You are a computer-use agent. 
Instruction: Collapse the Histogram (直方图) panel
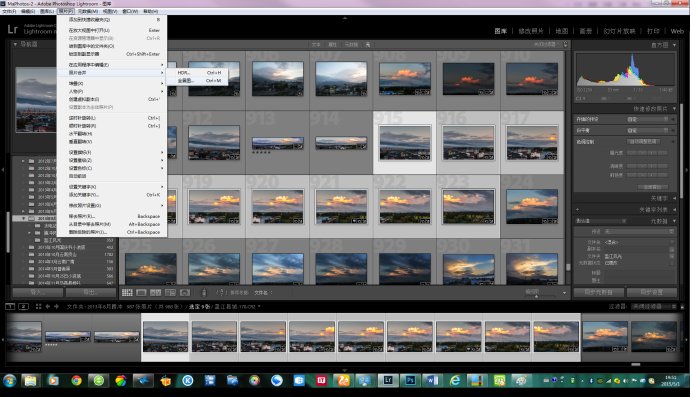click(x=675, y=45)
